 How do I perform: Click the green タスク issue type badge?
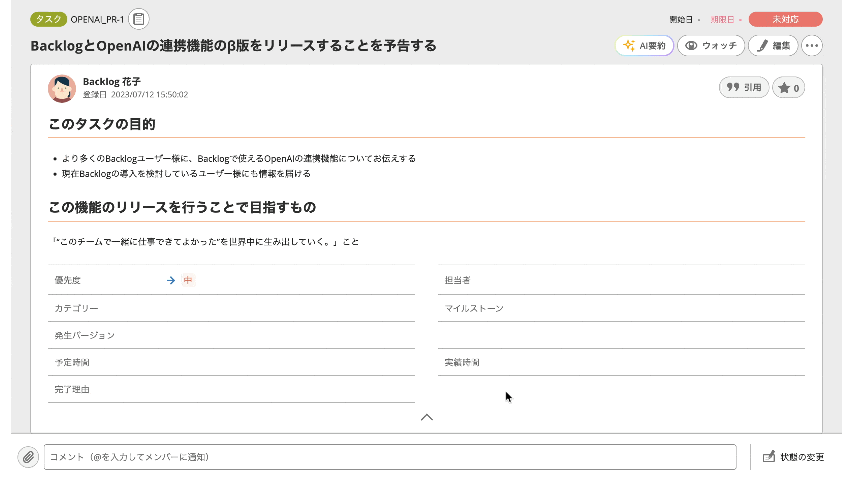pyautogui.click(x=48, y=19)
